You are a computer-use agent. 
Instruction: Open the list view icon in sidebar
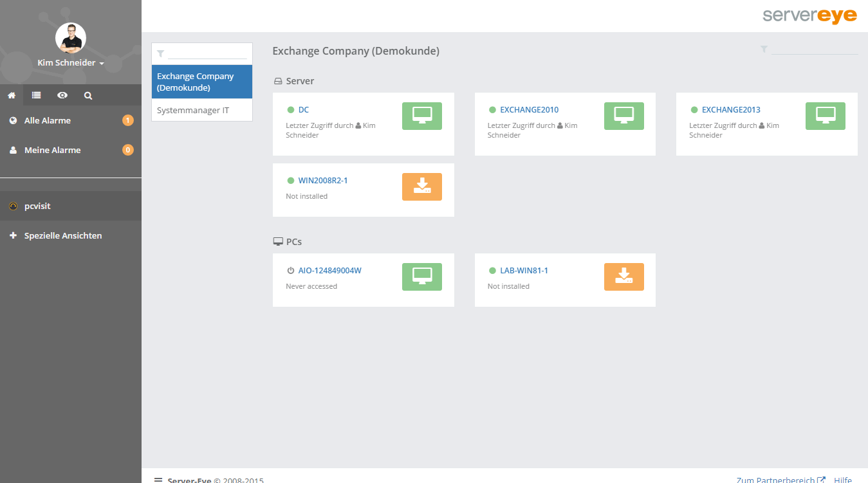pos(37,95)
